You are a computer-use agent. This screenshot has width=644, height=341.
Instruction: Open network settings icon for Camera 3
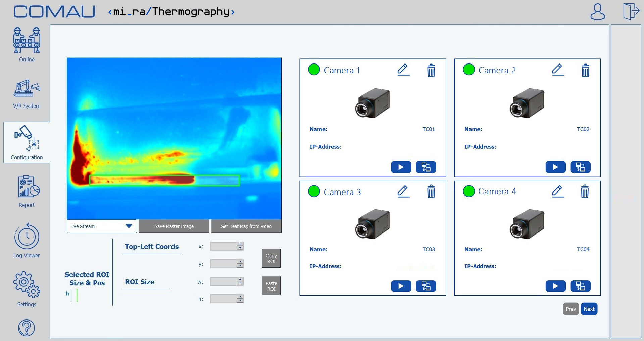coord(426,286)
